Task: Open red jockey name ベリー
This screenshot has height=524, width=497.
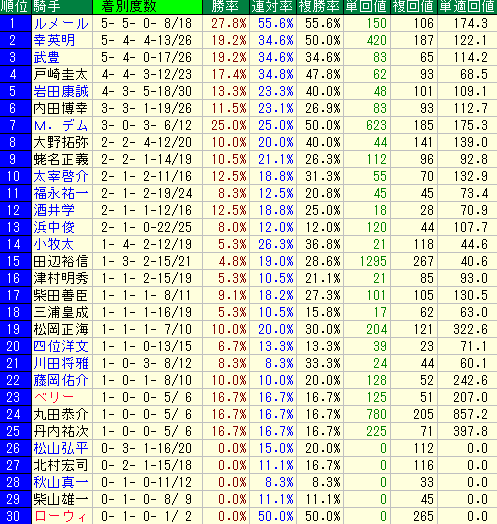Action: point(53,397)
